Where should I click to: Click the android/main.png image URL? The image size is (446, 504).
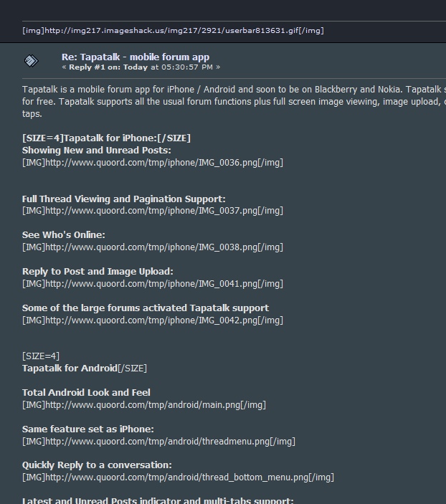tap(143, 405)
